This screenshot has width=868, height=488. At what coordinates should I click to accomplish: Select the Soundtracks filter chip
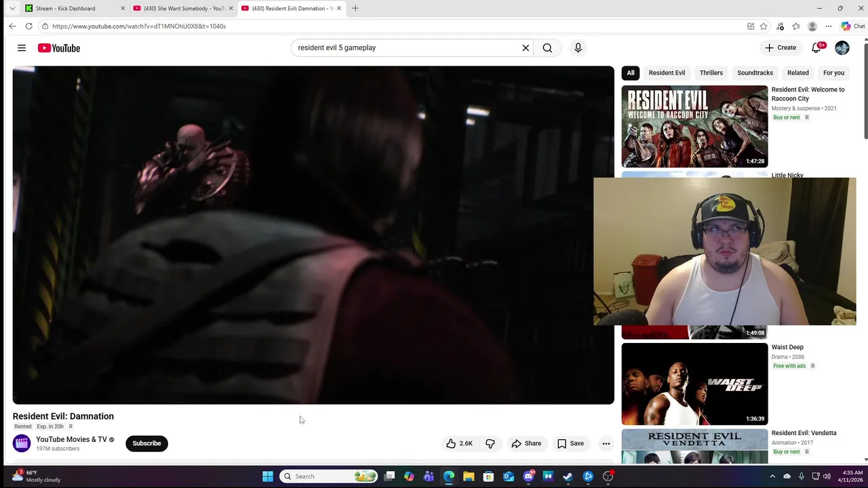(x=755, y=73)
